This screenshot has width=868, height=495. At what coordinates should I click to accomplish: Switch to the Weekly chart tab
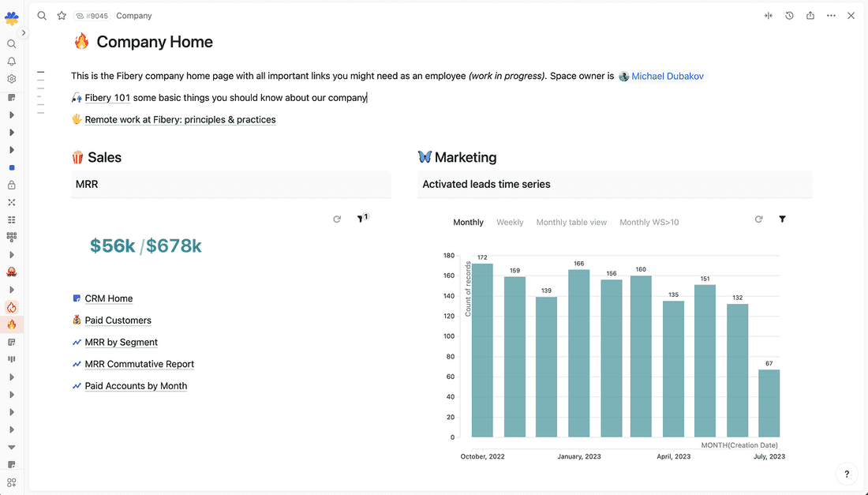tap(510, 223)
